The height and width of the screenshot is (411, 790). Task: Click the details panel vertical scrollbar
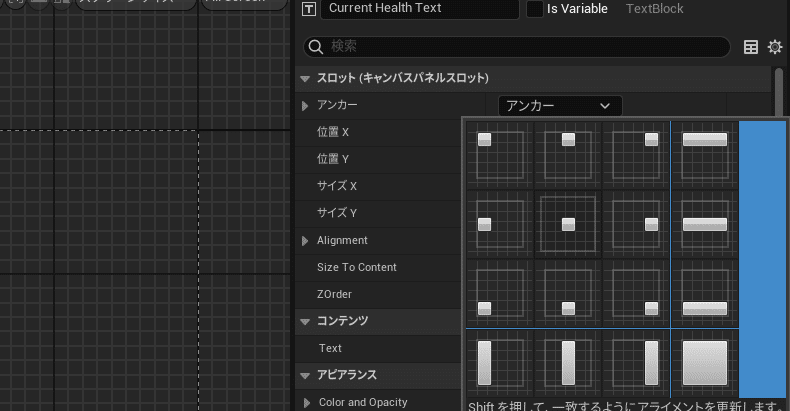pyautogui.click(x=779, y=93)
